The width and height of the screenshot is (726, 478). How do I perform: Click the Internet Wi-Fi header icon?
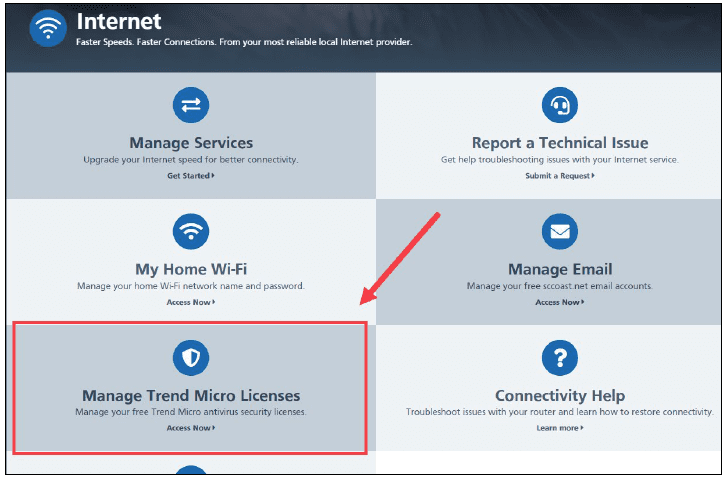(x=48, y=28)
